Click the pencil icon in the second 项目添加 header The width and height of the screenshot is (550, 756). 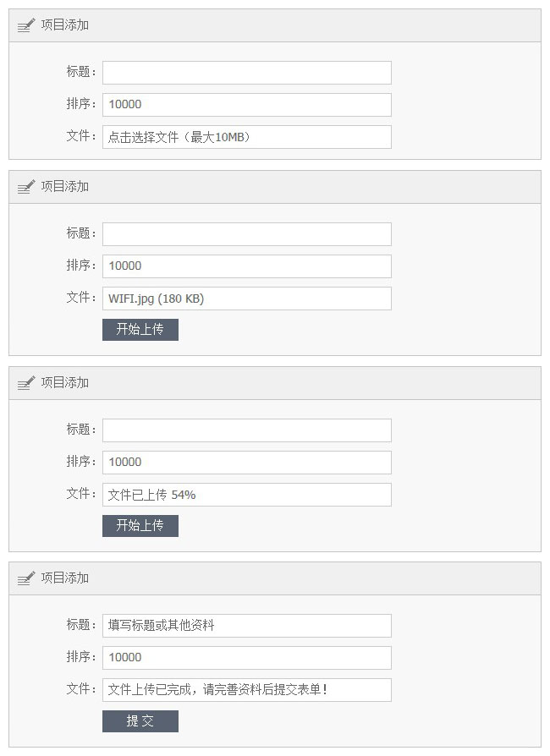pyautogui.click(x=25, y=186)
